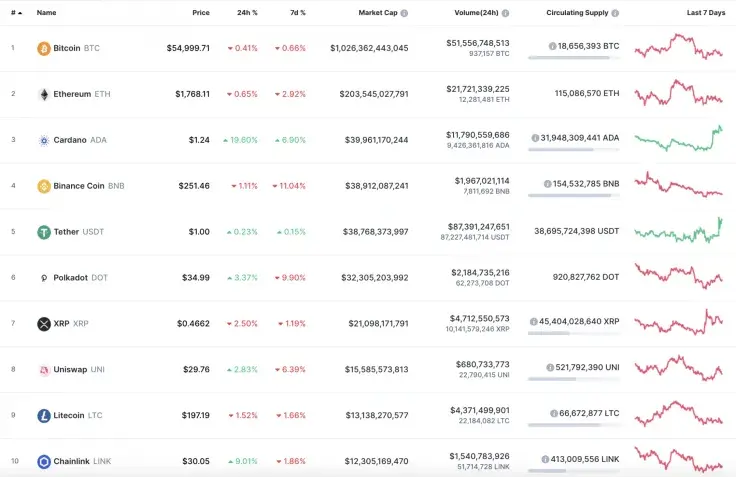Open Cardano's last 7 days sparkline chart

678,139
